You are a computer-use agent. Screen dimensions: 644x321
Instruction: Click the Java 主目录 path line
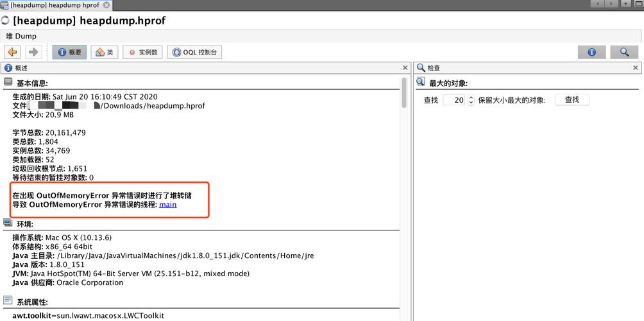[163, 256]
